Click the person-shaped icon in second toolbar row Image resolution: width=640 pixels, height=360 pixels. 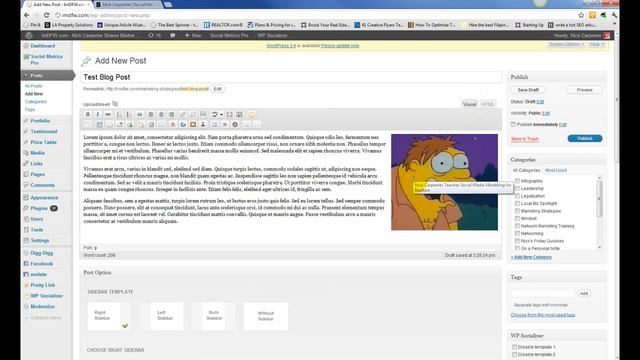point(203,124)
